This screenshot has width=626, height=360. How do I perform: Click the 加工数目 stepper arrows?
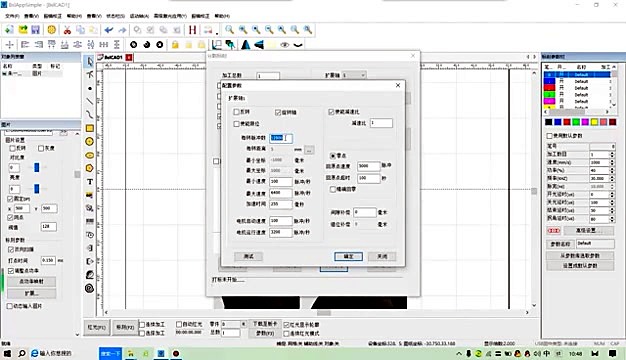click(x=612, y=154)
